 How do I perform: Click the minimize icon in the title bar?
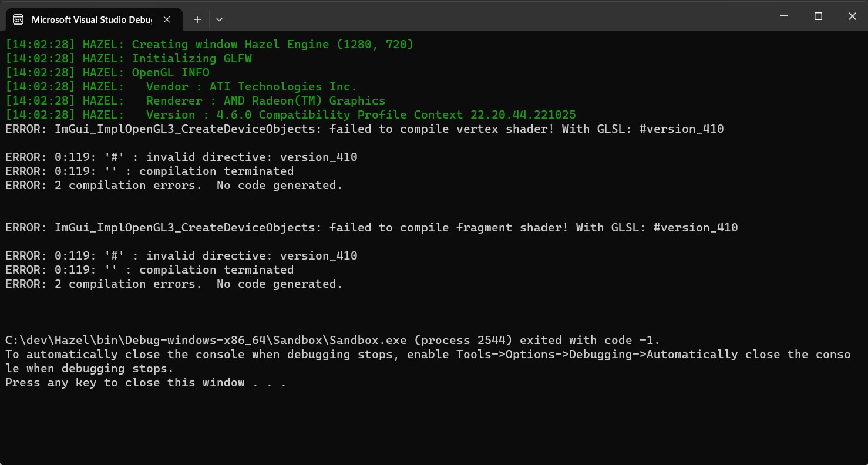[x=784, y=16]
